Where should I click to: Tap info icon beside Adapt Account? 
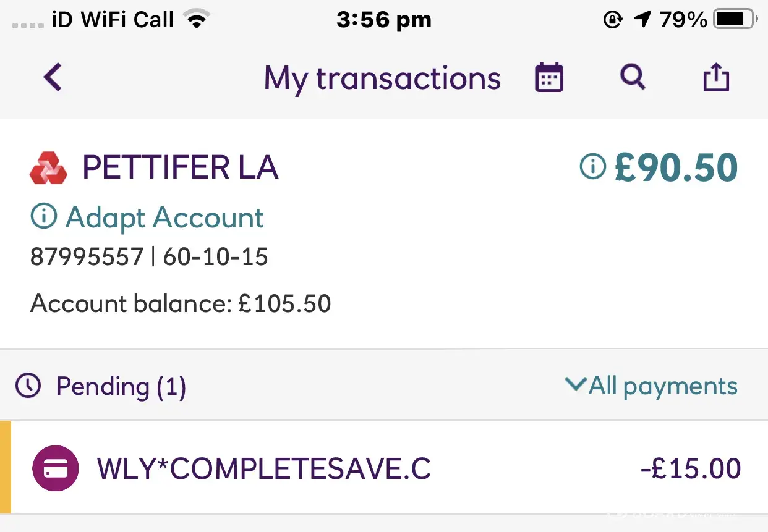point(43,217)
